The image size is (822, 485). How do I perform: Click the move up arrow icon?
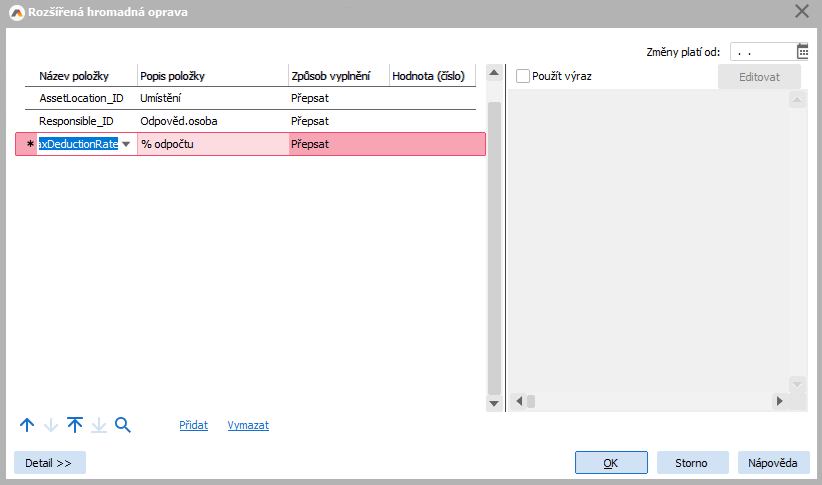[27, 425]
